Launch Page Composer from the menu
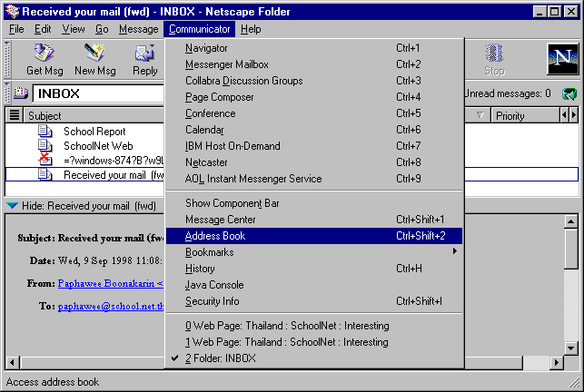 tap(314, 97)
